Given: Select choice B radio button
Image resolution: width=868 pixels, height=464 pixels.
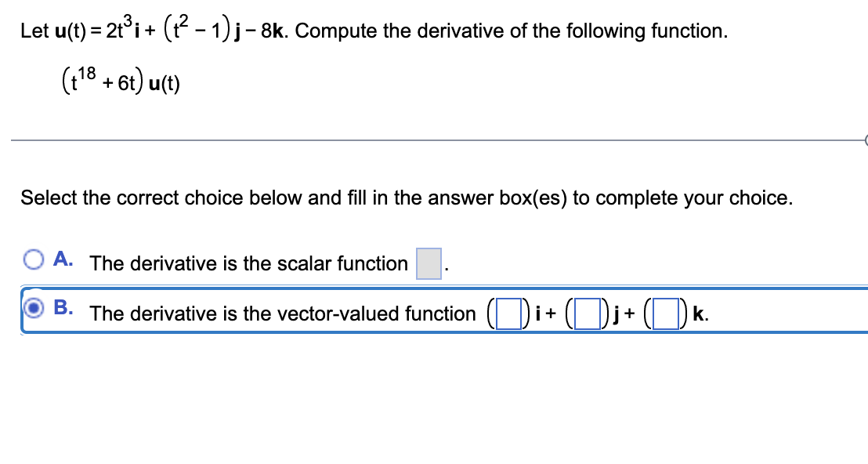Looking at the screenshot, I should [x=34, y=307].
